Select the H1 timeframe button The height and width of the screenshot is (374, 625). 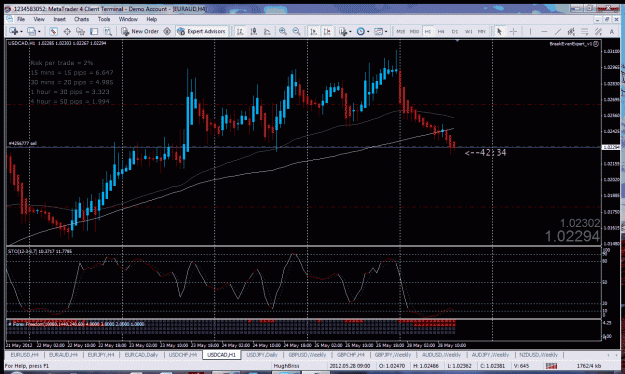coord(428,31)
